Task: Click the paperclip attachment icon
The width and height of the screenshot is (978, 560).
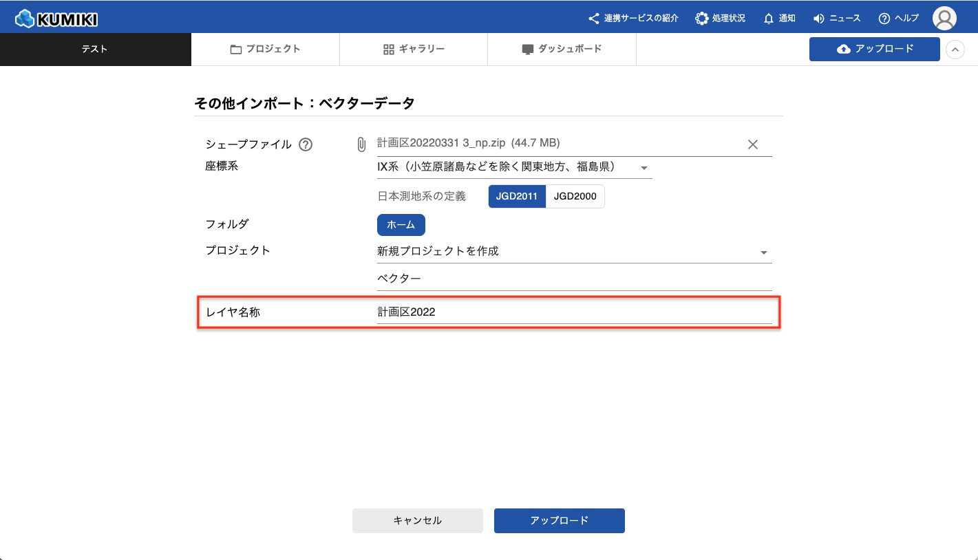Action: point(361,144)
